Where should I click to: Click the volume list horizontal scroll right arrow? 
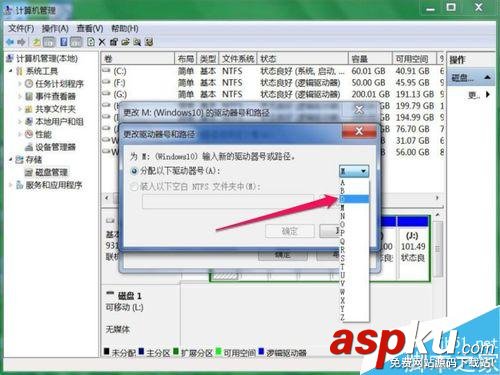(437, 198)
